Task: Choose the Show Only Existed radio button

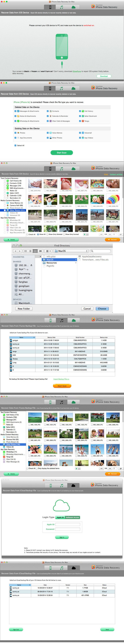Action: (x=64, y=235)
